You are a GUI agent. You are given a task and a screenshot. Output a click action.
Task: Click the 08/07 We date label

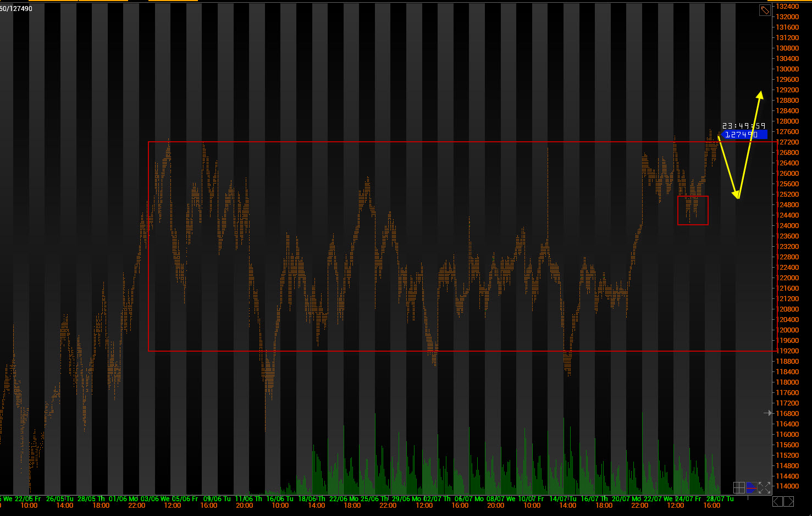pyautogui.click(x=501, y=499)
